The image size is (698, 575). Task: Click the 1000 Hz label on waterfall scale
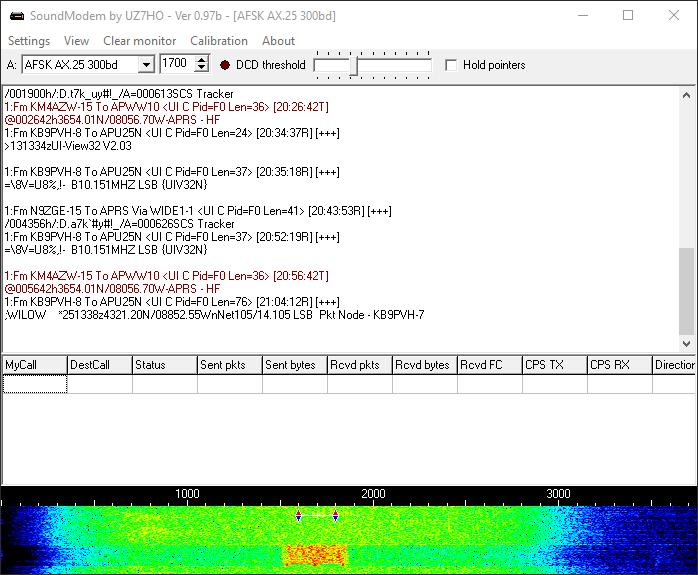point(187,494)
